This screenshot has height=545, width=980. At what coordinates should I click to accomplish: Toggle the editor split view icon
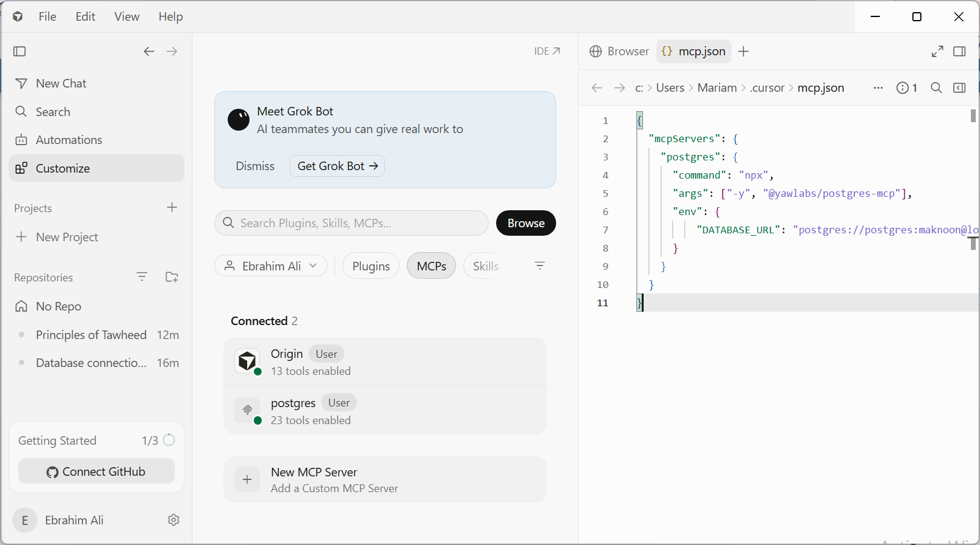coord(959,87)
